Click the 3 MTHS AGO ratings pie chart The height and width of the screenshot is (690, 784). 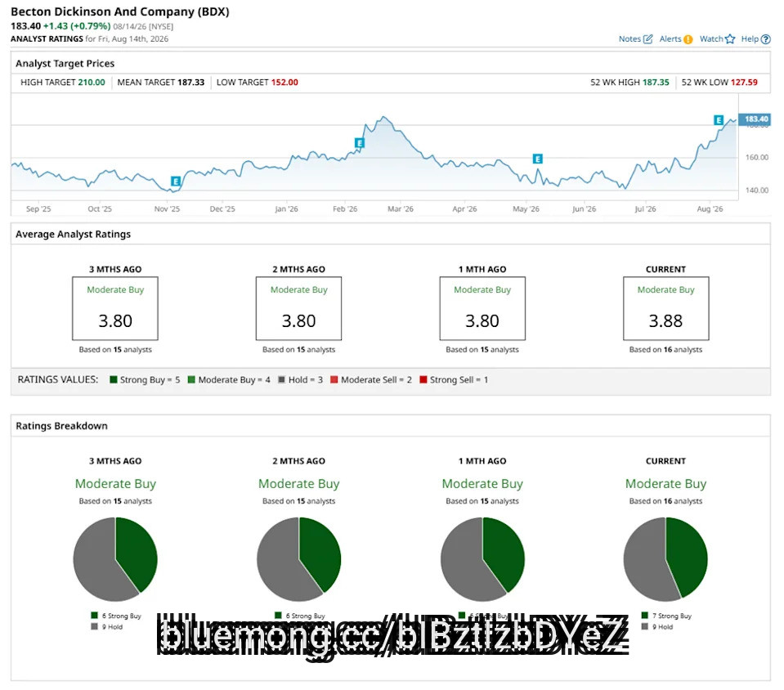(115, 559)
